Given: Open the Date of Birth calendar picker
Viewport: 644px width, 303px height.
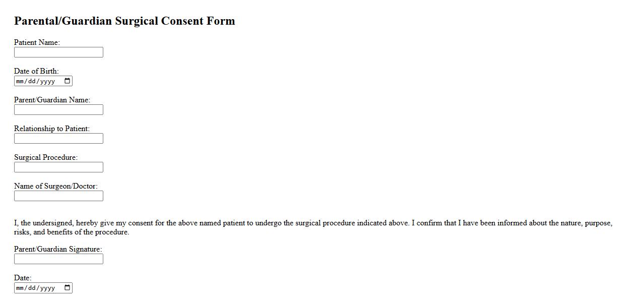Looking at the screenshot, I should click(x=68, y=81).
